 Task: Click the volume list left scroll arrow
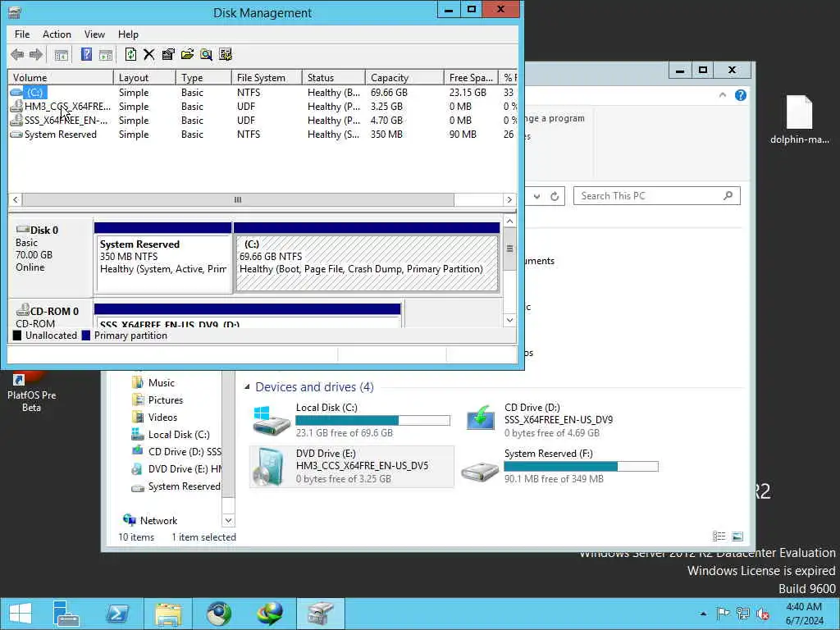16,200
